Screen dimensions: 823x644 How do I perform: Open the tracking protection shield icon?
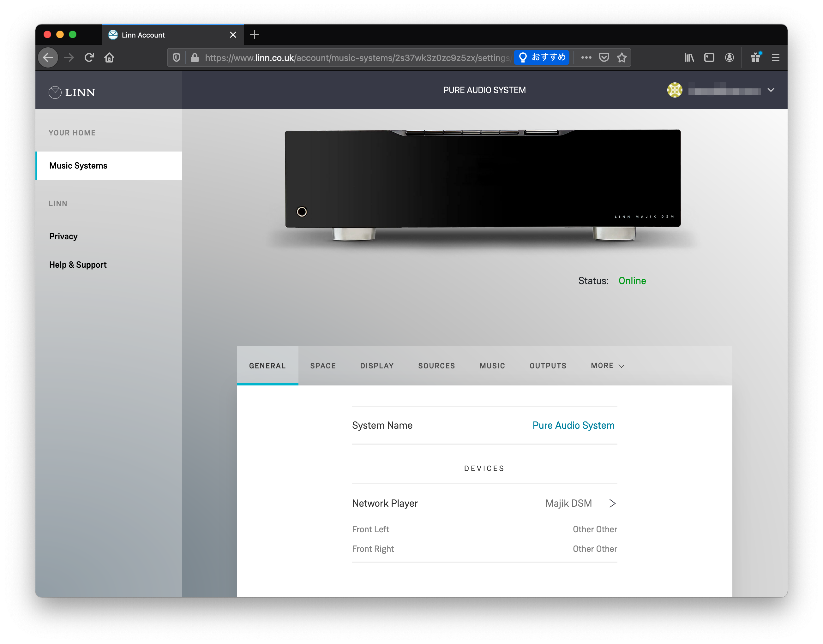176,57
